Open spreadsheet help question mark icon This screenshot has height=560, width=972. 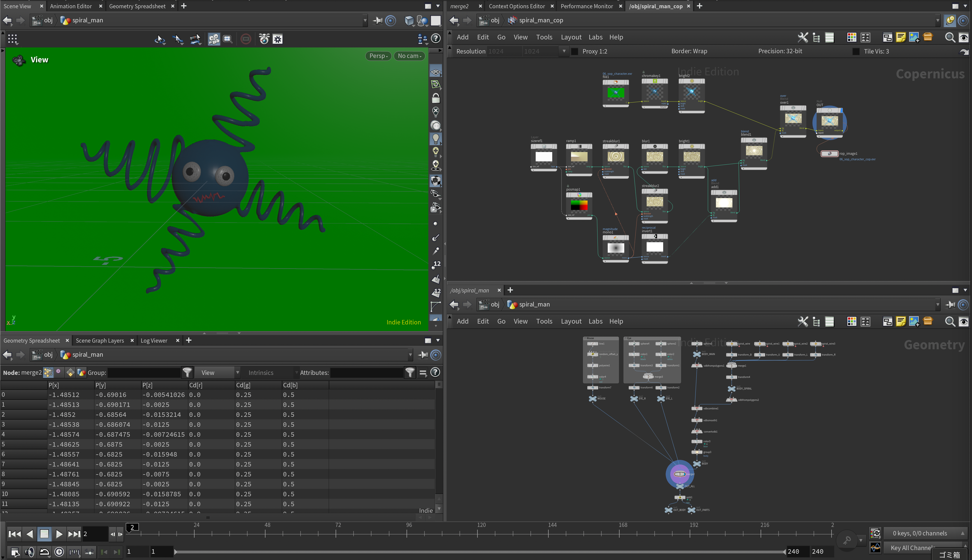[435, 372]
